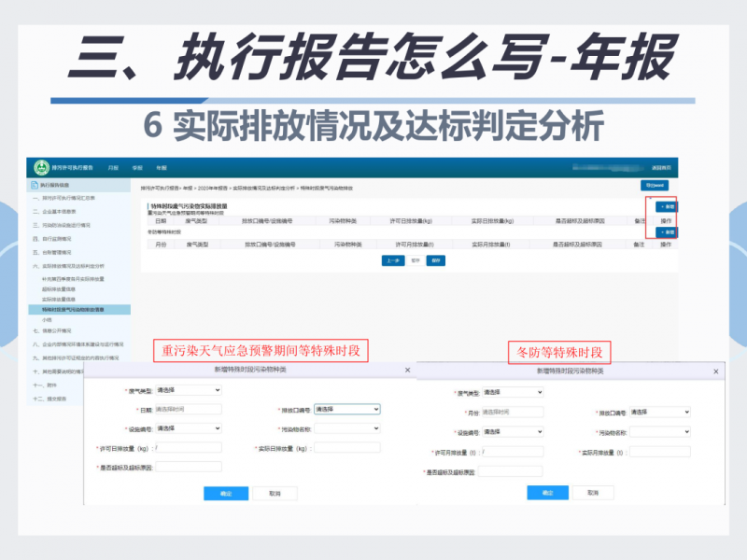Viewport: 747px width, 560px height.
Task: Select 八、企业内部环境管理体系 sidebar item
Action: pyautogui.click(x=78, y=344)
